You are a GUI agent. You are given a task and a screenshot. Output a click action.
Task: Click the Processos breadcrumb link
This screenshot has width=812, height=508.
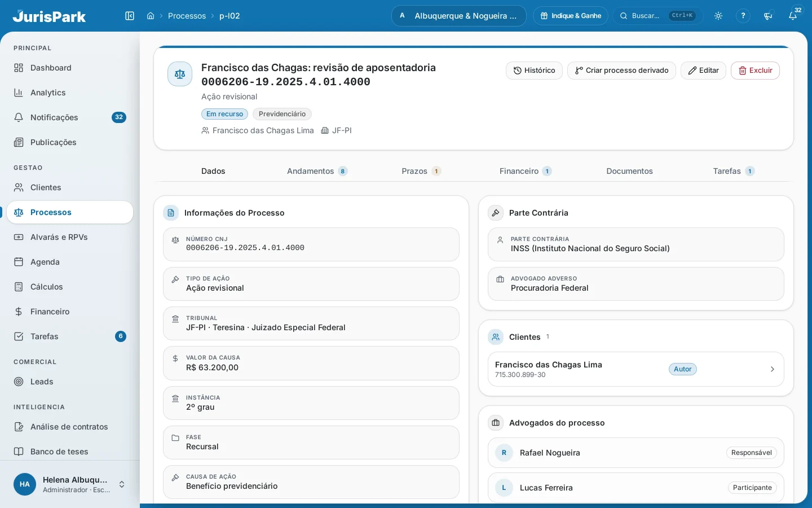[x=187, y=16]
